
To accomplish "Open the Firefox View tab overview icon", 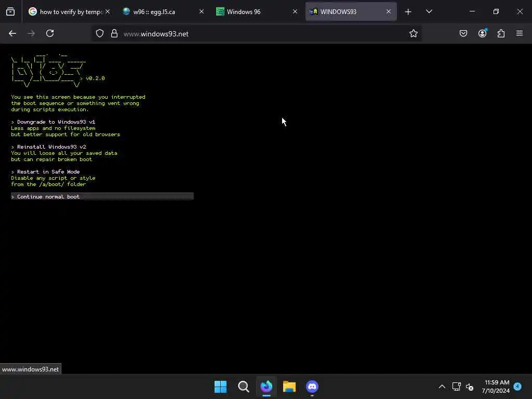I will click(x=10, y=11).
